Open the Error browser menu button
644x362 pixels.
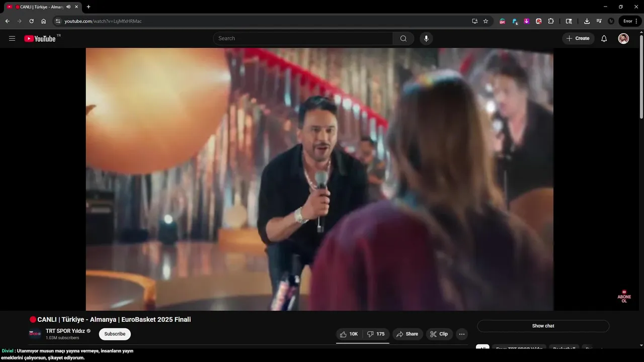(630, 21)
